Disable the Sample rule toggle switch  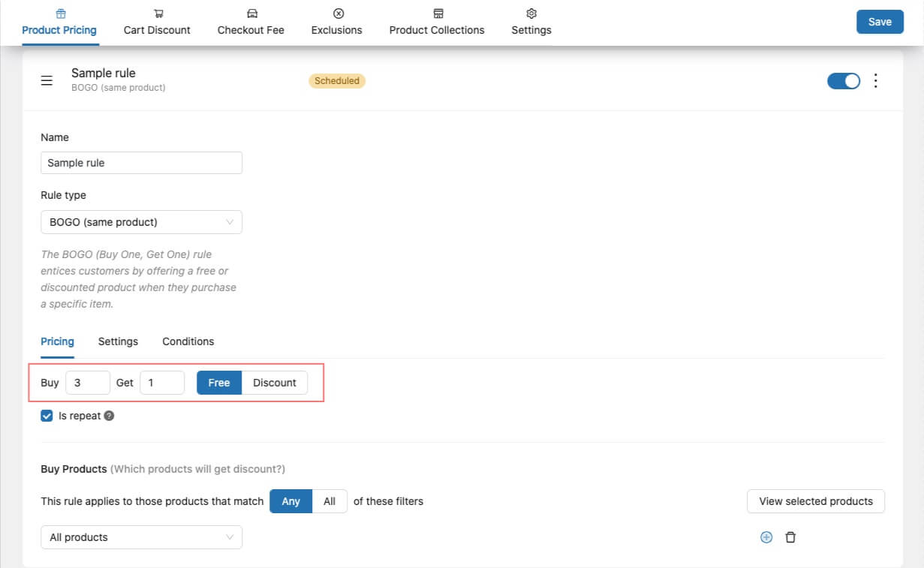pyautogui.click(x=844, y=81)
